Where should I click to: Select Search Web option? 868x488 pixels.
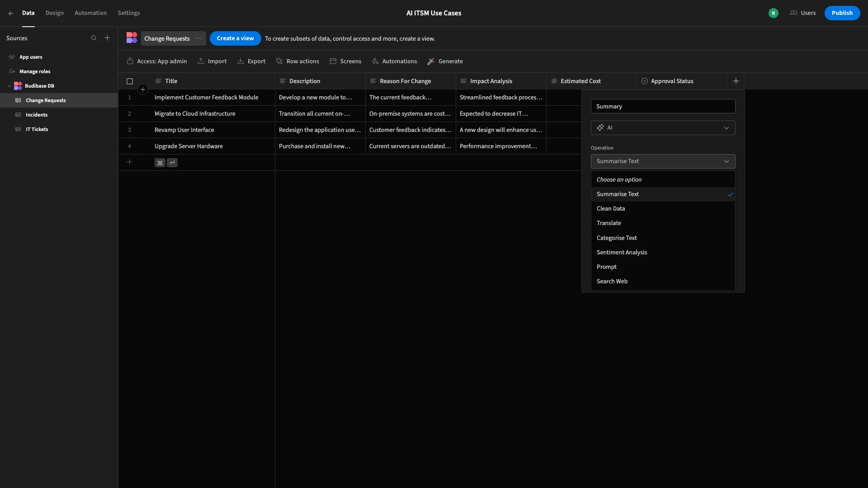(x=663, y=282)
